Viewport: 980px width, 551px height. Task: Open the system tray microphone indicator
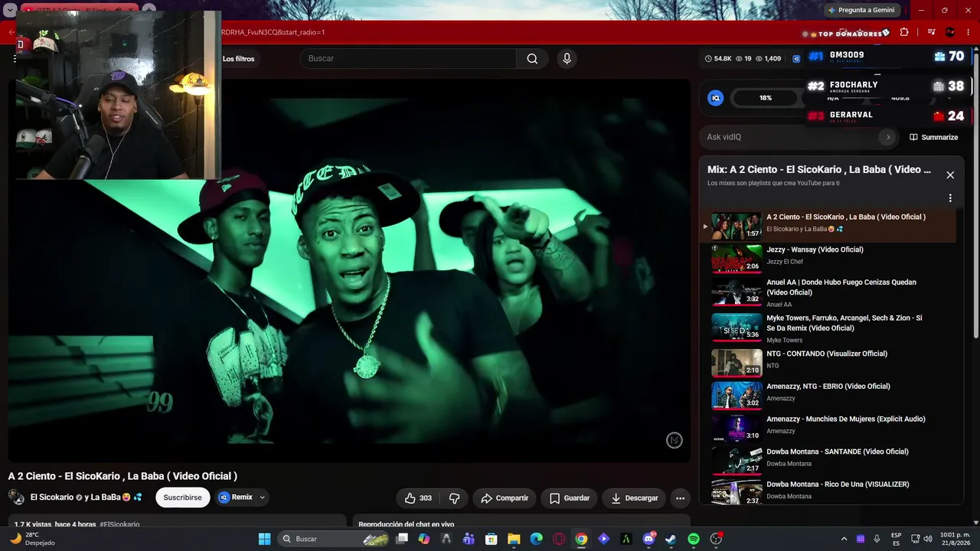877,539
